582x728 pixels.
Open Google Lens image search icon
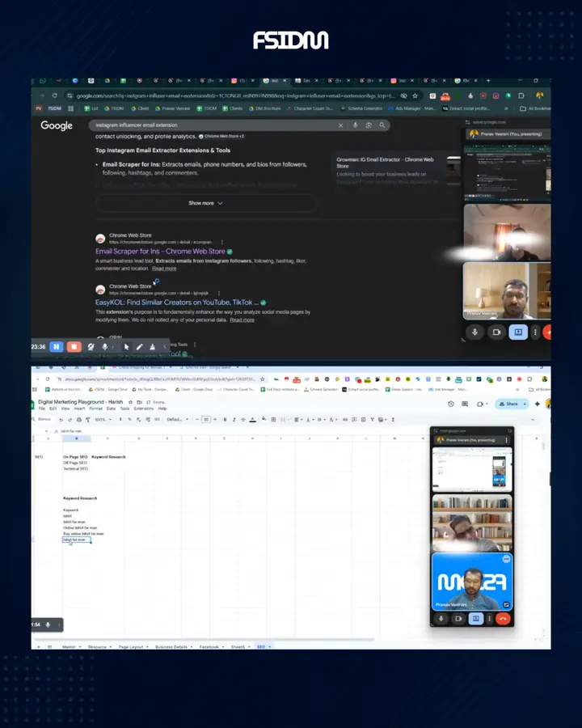click(x=369, y=125)
